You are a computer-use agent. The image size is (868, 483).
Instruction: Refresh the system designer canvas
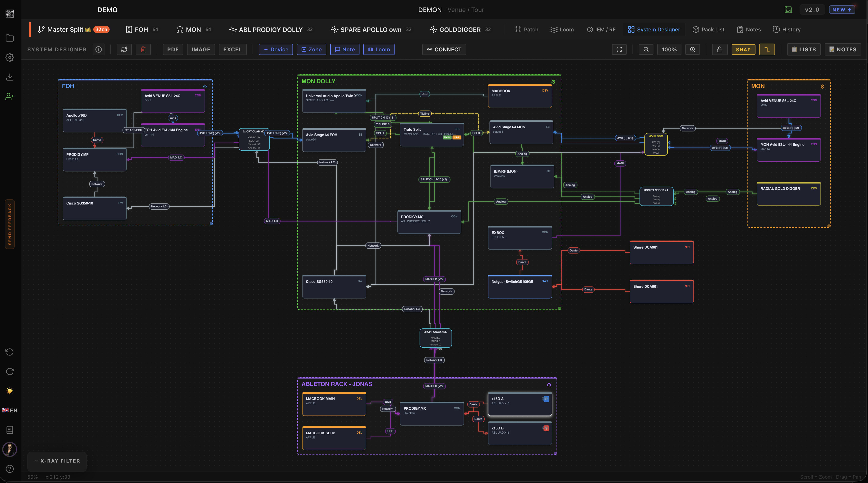click(124, 49)
